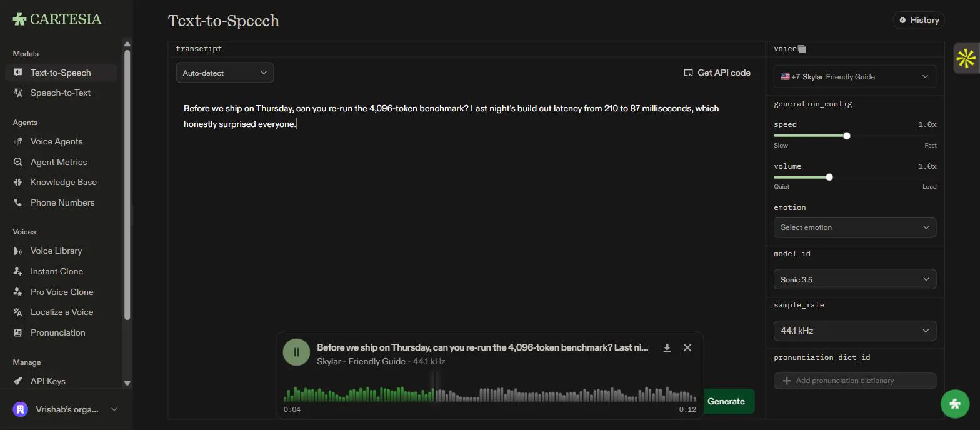
Task: Click the audio title text in player
Action: [482, 347]
